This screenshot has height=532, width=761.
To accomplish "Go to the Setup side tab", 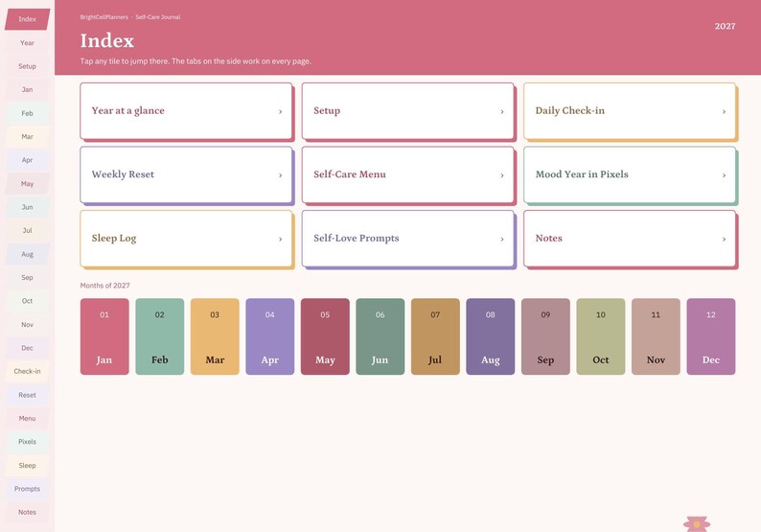I will click(27, 66).
